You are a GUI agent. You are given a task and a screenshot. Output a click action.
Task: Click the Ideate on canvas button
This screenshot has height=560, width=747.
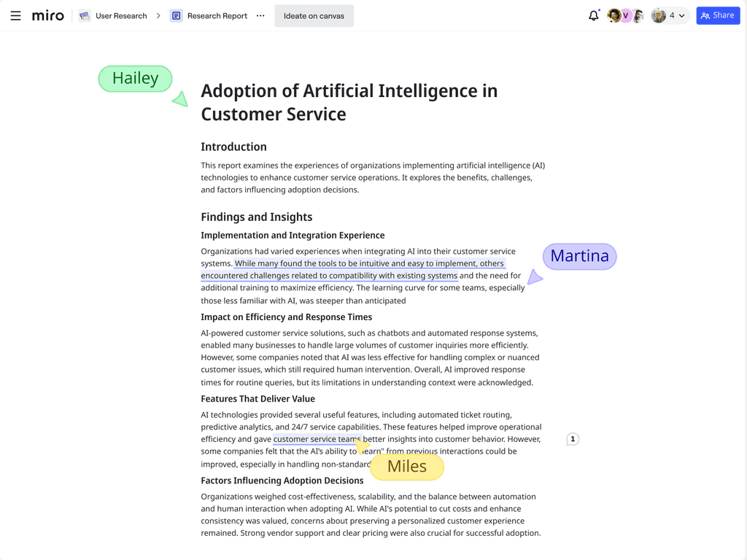pos(314,15)
